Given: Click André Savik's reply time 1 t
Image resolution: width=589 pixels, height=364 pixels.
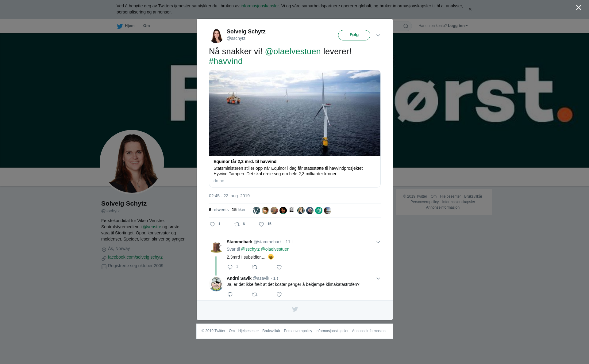Looking at the screenshot, I should [275, 278].
